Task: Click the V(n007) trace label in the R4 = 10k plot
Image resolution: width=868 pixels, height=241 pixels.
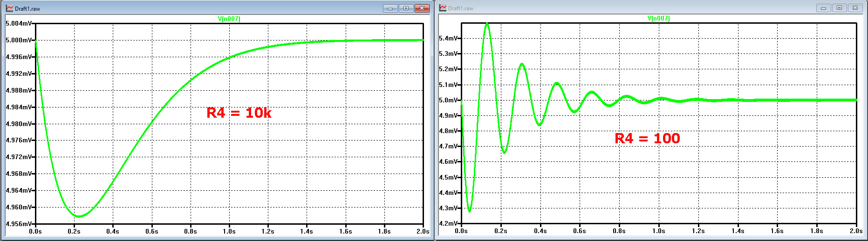Action: 229,19
